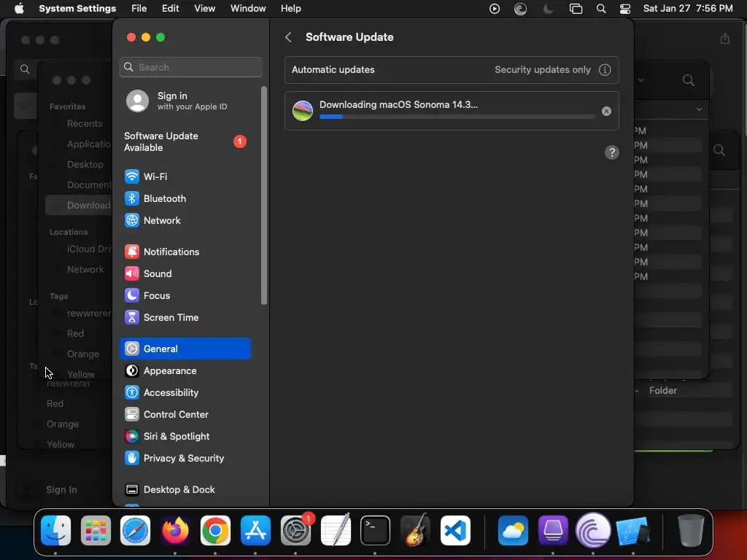747x560 pixels.
Task: Click the macOS Sonoma download progress bar
Action: [457, 117]
